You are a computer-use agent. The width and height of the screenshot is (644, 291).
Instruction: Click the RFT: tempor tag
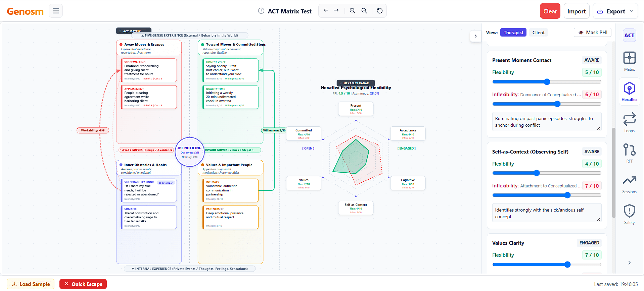(x=166, y=183)
